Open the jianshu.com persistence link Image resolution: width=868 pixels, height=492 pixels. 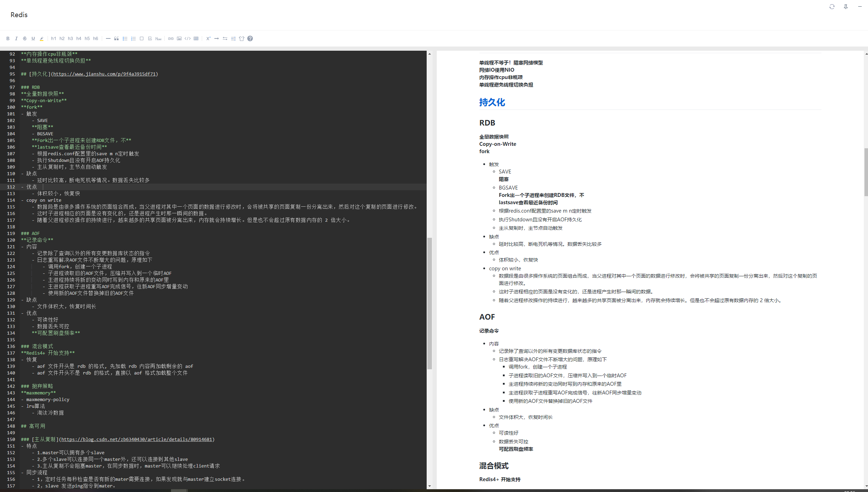[x=104, y=74]
